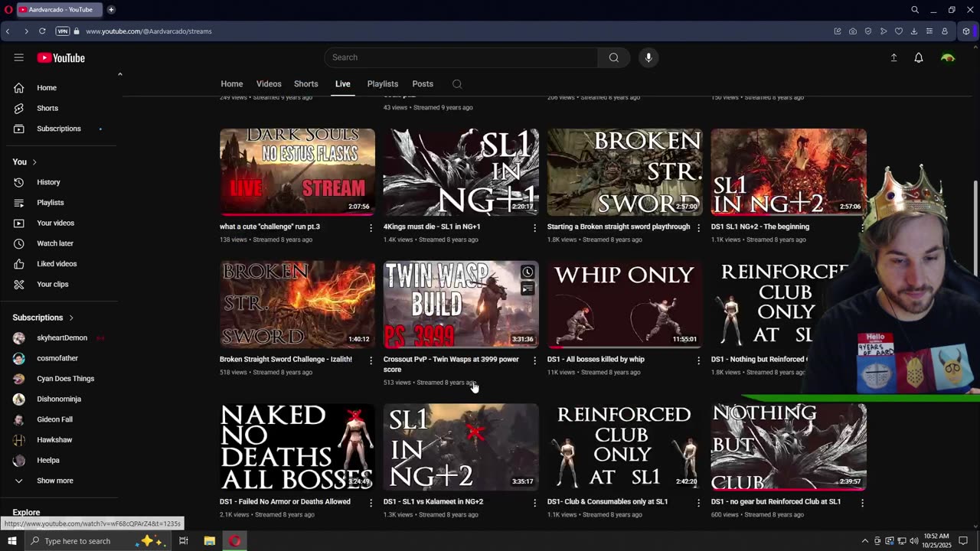Open the Windows action center notifications
The image size is (980, 551).
click(963, 541)
